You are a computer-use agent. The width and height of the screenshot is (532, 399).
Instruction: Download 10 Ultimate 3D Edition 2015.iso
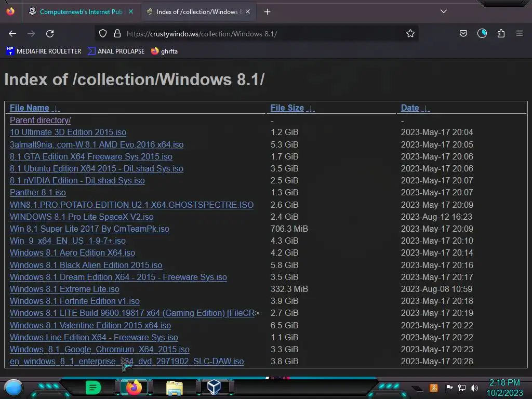tap(68, 132)
